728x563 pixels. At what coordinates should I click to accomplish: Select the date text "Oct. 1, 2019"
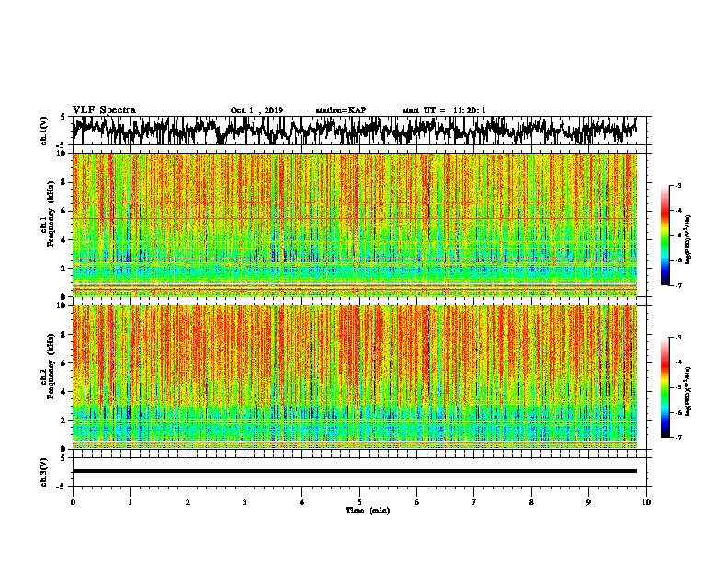pyautogui.click(x=256, y=110)
